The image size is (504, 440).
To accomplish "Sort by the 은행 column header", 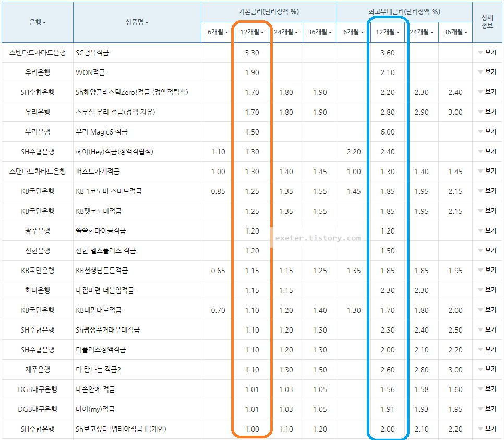I will coord(38,22).
